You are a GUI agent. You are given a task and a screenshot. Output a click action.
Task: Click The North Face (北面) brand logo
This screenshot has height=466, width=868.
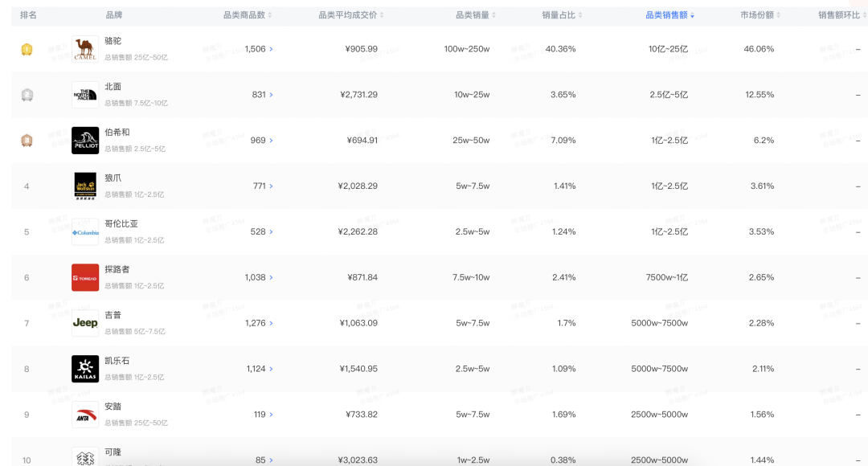click(x=85, y=95)
